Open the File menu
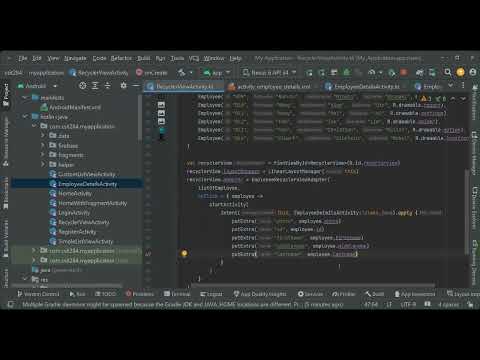Viewport: 480px width, 360px height. pos(23,58)
